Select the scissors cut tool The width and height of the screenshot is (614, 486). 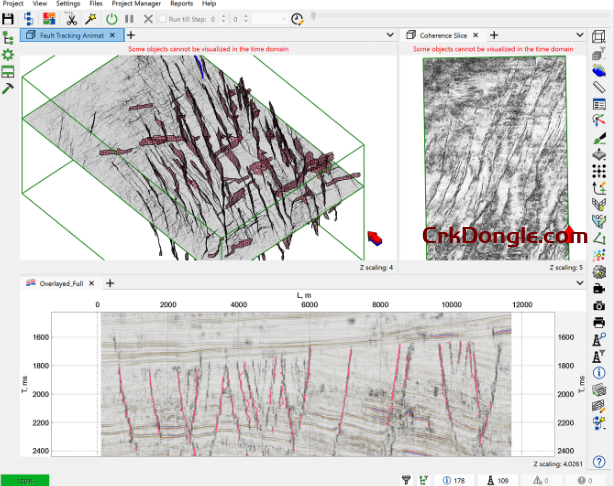pyautogui.click(x=71, y=19)
